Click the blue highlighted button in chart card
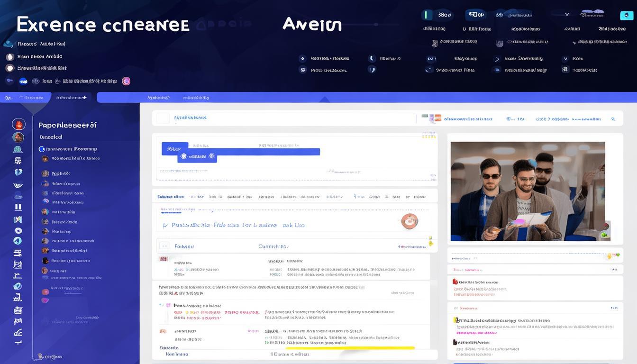This screenshot has width=637, height=364. [x=175, y=148]
